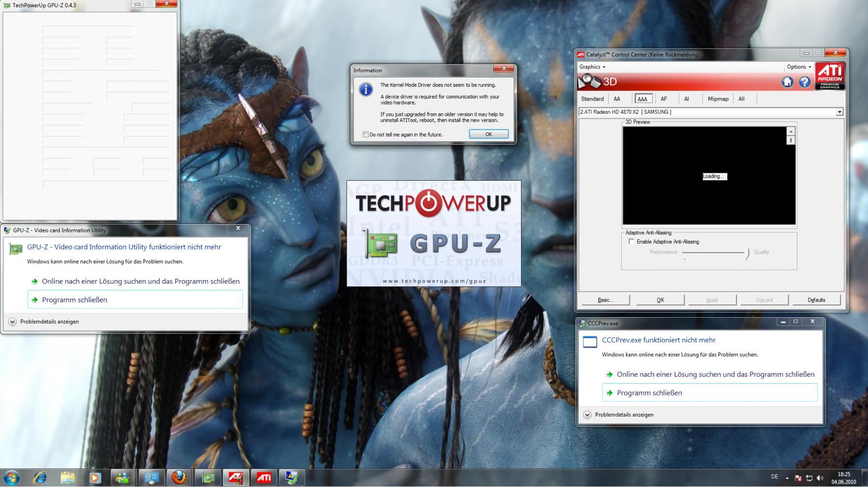Launch Internet Explorer from the taskbar
The width and height of the screenshot is (868, 487).
click(x=39, y=478)
